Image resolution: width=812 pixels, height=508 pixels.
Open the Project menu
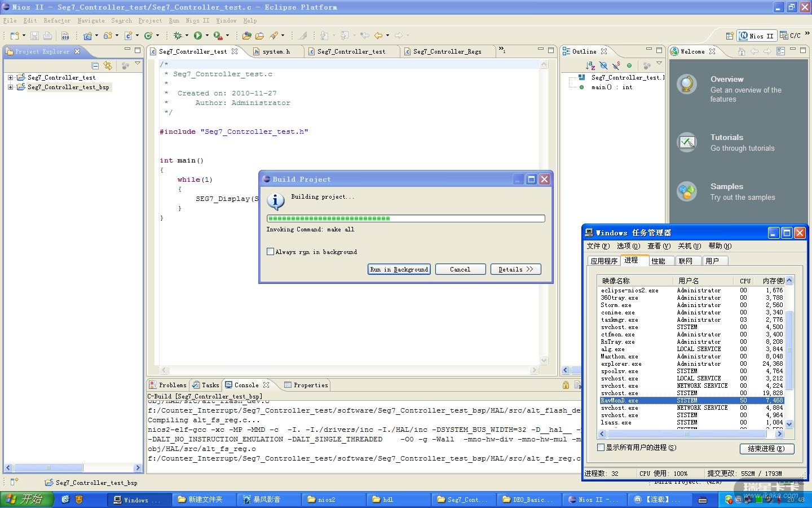point(150,20)
